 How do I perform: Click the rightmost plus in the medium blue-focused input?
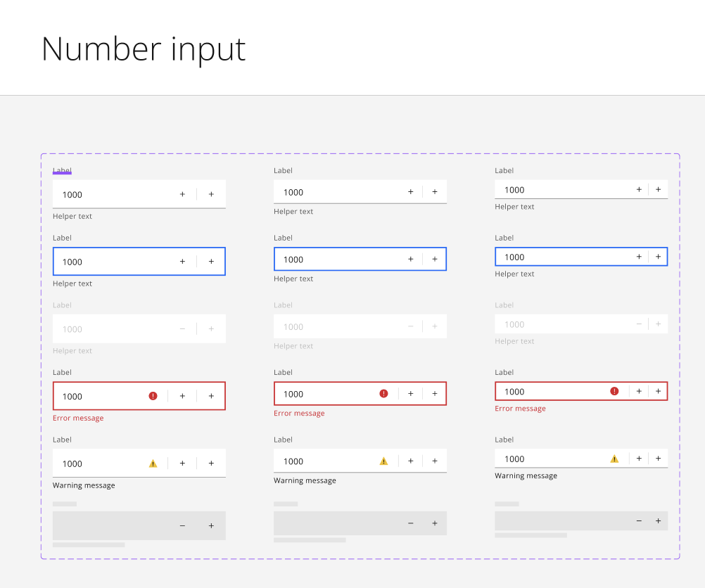click(x=435, y=259)
